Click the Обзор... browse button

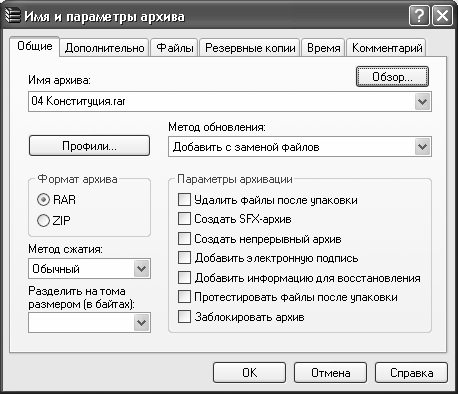392,77
